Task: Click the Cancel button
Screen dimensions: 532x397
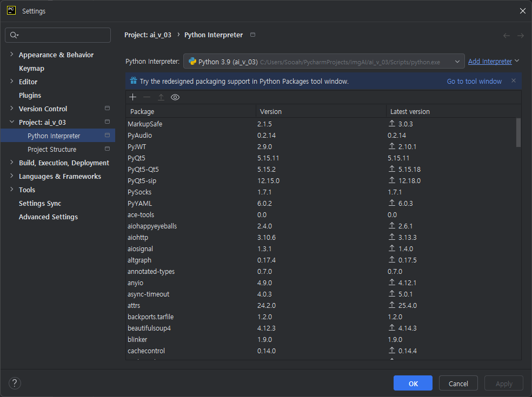Action: coord(458,383)
